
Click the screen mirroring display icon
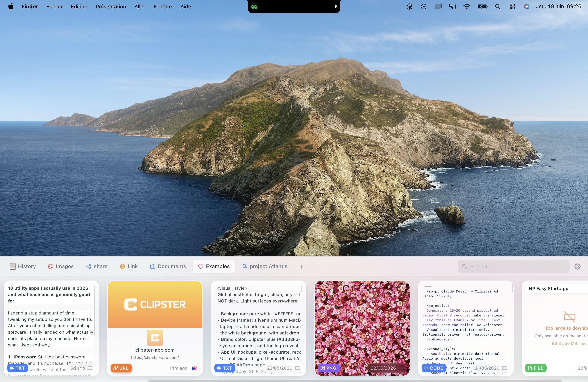(438, 7)
